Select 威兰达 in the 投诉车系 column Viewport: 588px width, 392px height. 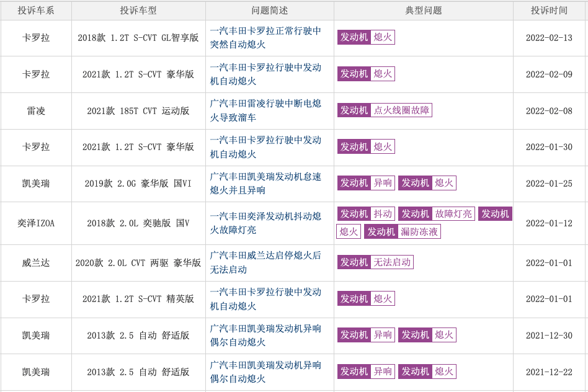(x=36, y=263)
